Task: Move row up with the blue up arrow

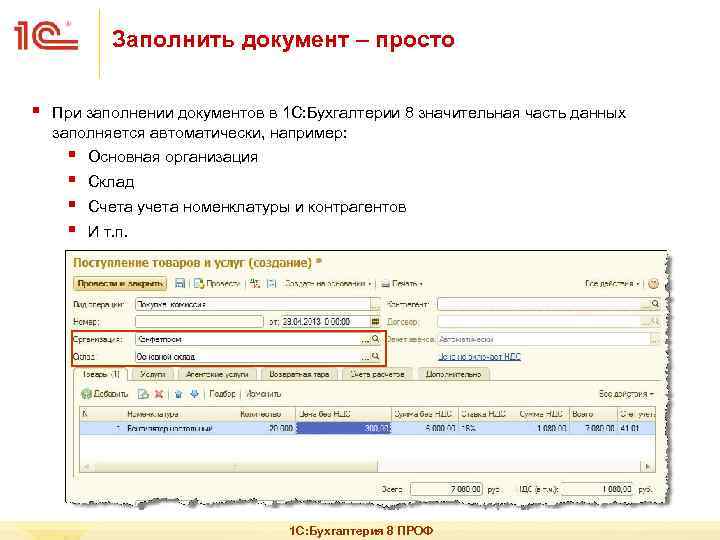Action: pyautogui.click(x=178, y=394)
